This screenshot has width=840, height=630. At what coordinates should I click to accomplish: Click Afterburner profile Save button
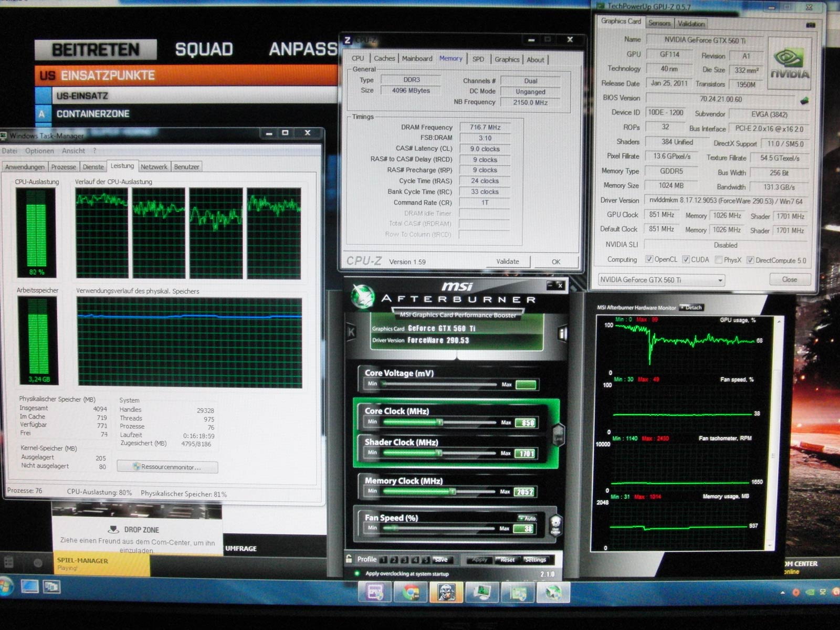441,560
